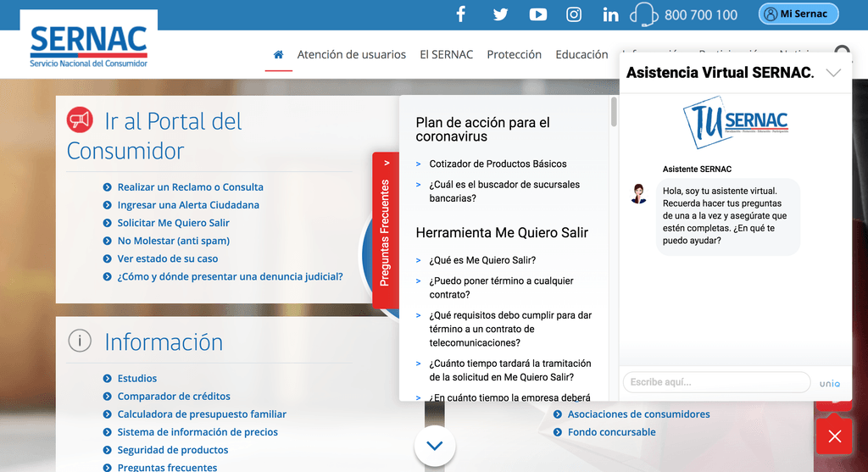
Task: Click the assistant avatar in chat
Action: point(639,194)
